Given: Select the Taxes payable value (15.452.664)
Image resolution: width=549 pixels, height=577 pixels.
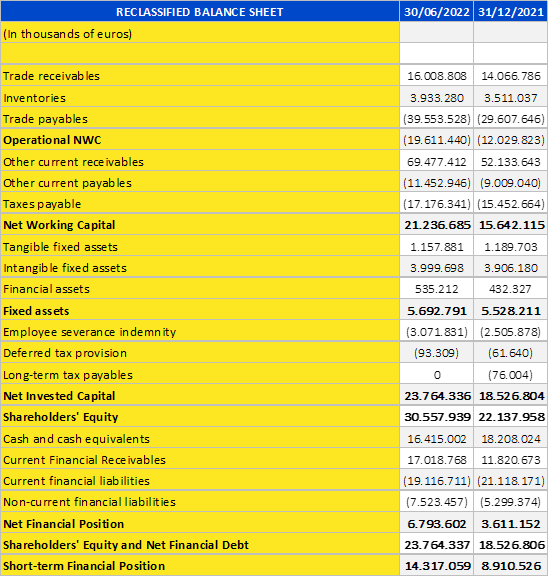Looking at the screenshot, I should click(x=511, y=203).
